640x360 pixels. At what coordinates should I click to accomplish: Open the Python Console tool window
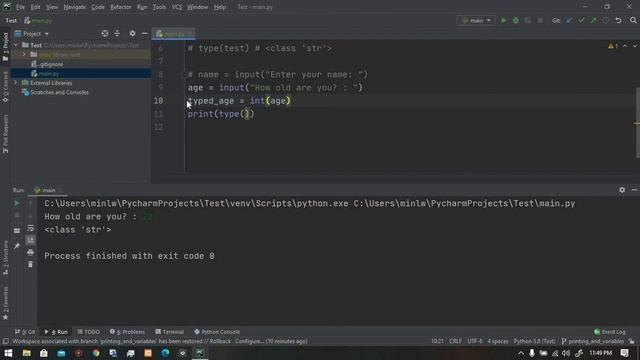[x=217, y=332]
